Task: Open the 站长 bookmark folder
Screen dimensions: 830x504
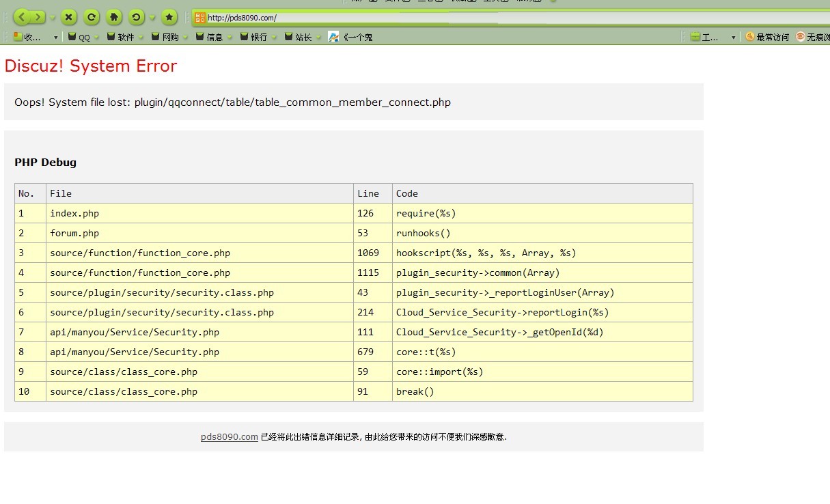Action: click(299, 37)
